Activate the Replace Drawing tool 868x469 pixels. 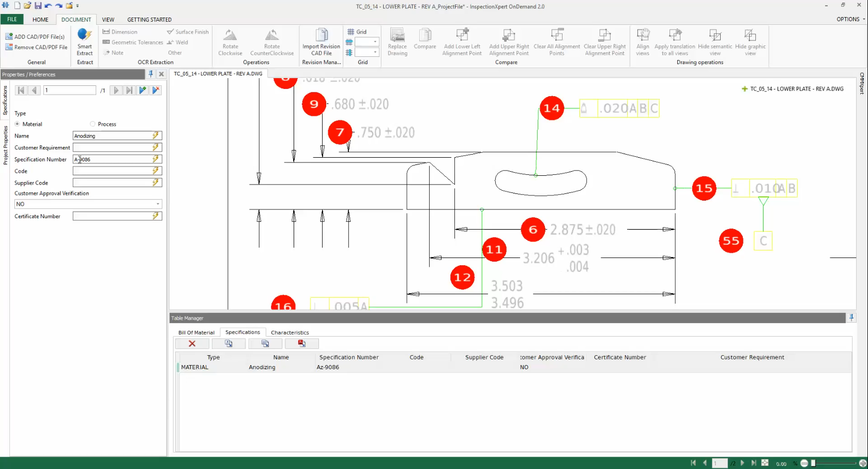(397, 42)
